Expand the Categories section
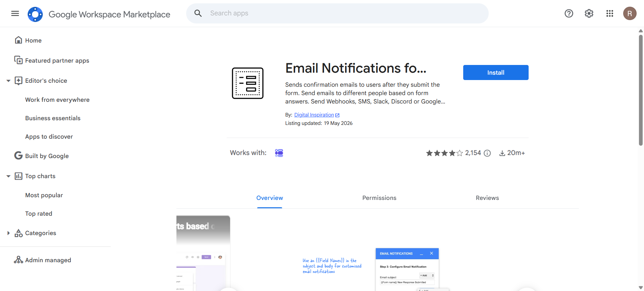This screenshot has width=644, height=291. pyautogui.click(x=8, y=233)
